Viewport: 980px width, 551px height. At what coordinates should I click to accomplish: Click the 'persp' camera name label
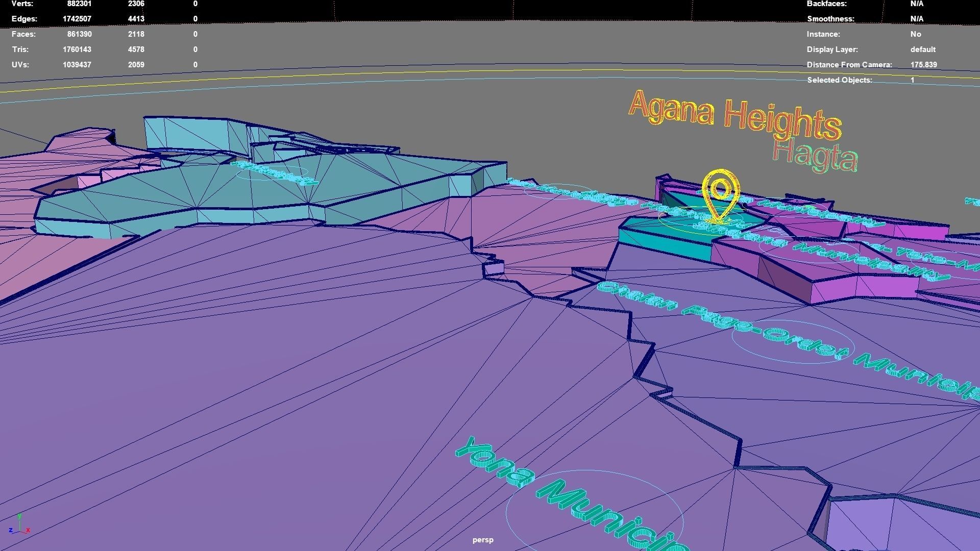pyautogui.click(x=483, y=540)
